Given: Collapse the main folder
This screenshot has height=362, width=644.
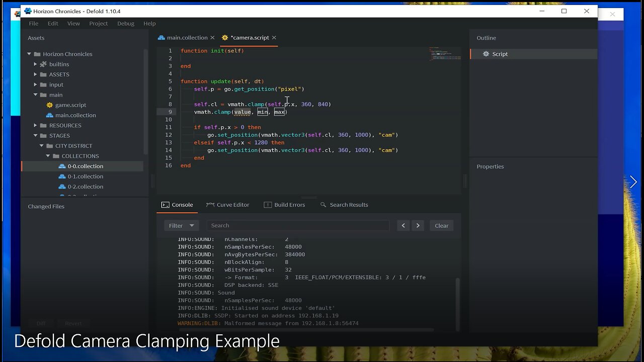Looking at the screenshot, I should [x=35, y=95].
